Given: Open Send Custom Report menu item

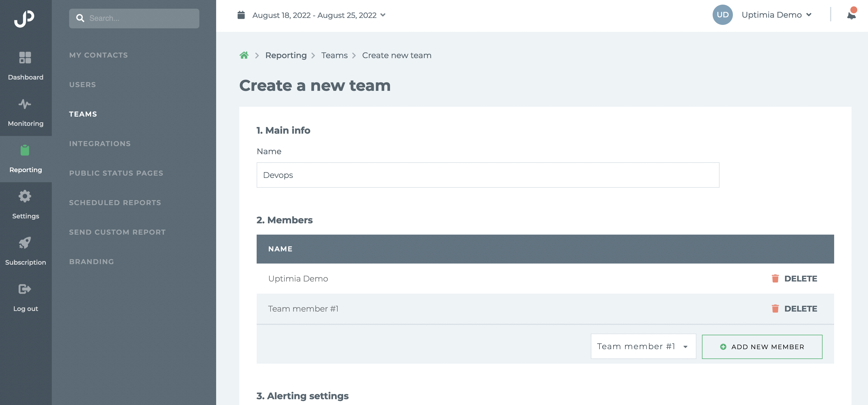Looking at the screenshot, I should coord(117,232).
